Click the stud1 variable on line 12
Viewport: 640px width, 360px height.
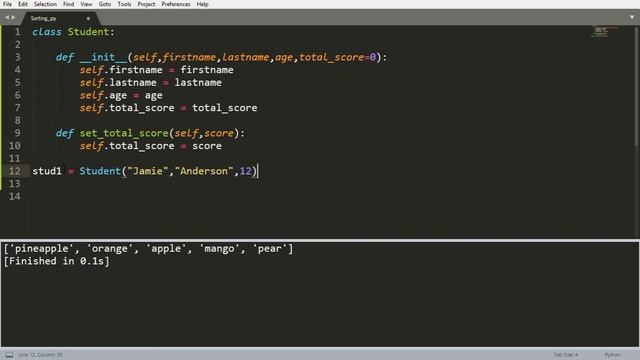pyautogui.click(x=47, y=171)
